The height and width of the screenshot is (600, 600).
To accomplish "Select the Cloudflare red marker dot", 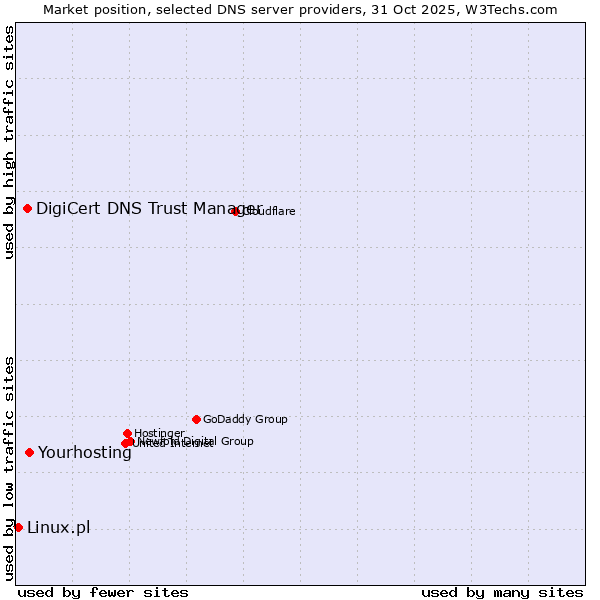I will coord(236,211).
